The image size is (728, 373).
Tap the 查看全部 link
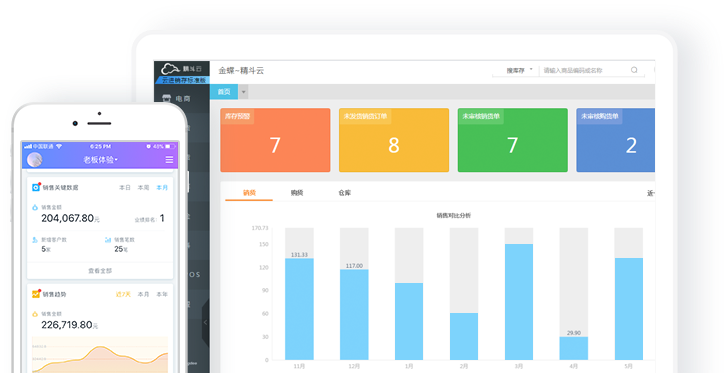click(100, 270)
